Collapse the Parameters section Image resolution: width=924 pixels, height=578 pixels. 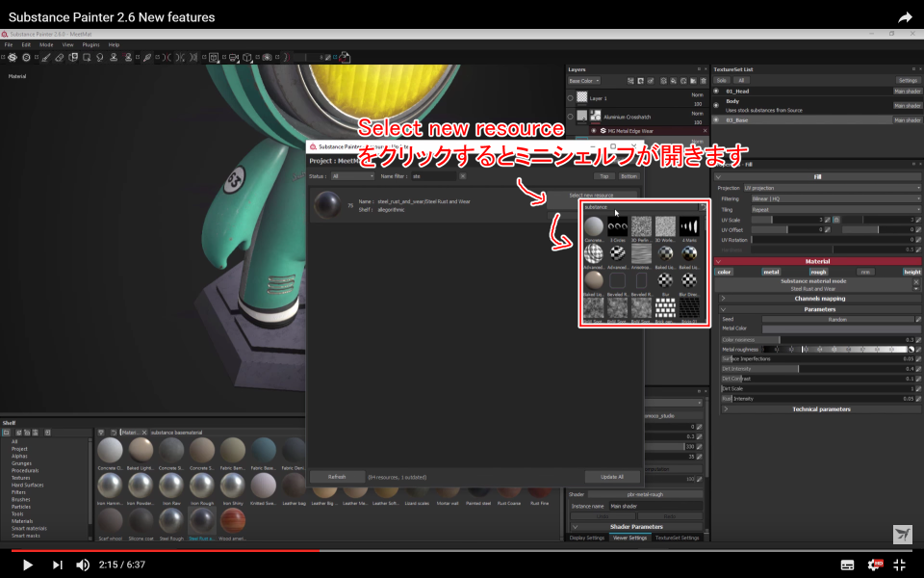(818, 309)
